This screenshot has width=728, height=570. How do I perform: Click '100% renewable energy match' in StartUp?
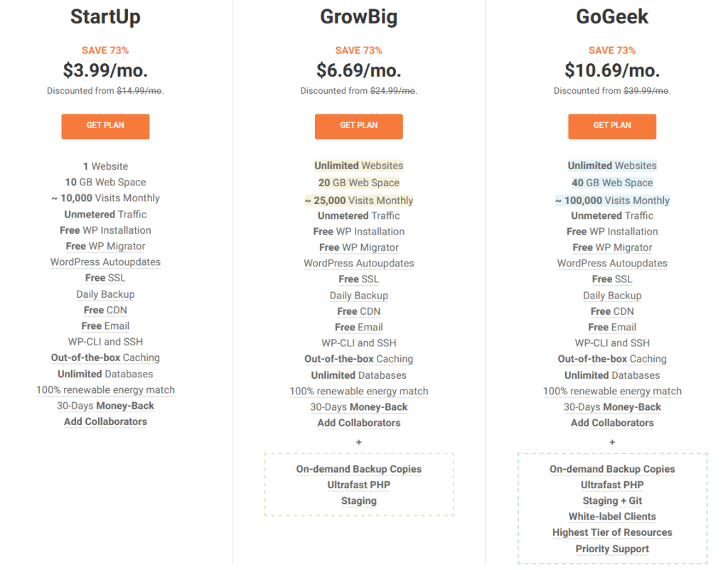pos(105,390)
